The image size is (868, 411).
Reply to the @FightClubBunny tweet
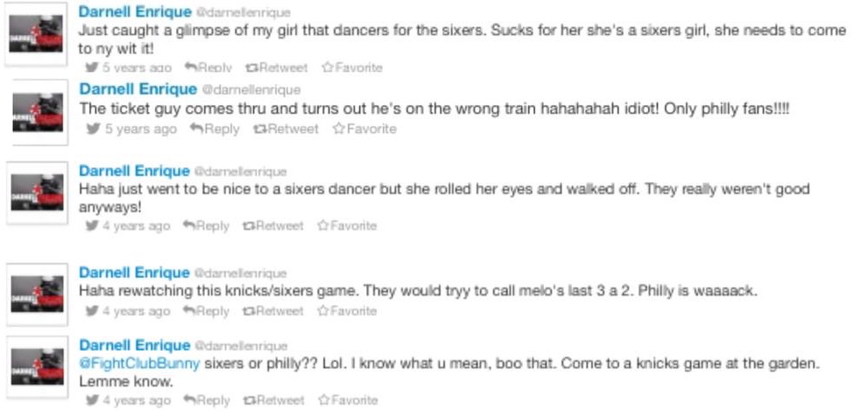click(x=207, y=400)
